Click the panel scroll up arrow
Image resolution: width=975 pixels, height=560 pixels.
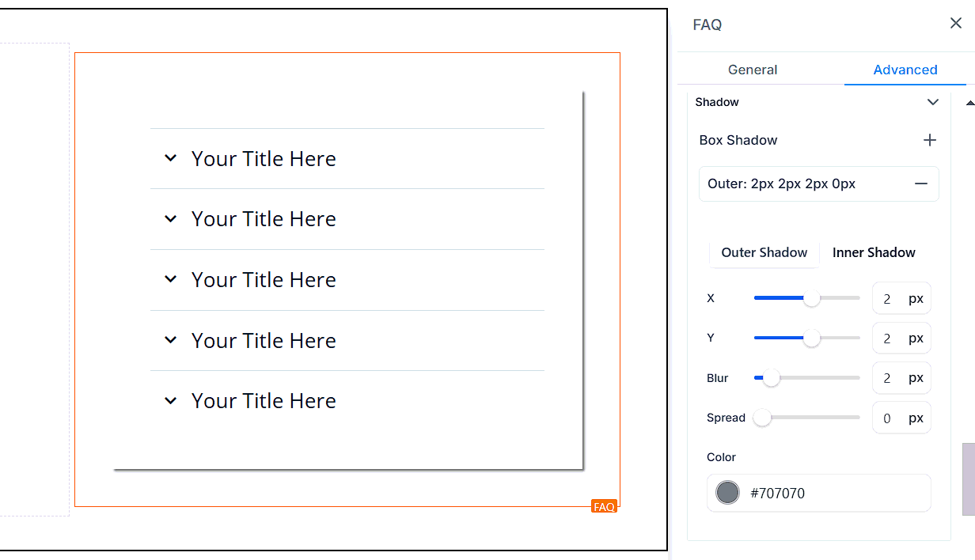point(969,103)
